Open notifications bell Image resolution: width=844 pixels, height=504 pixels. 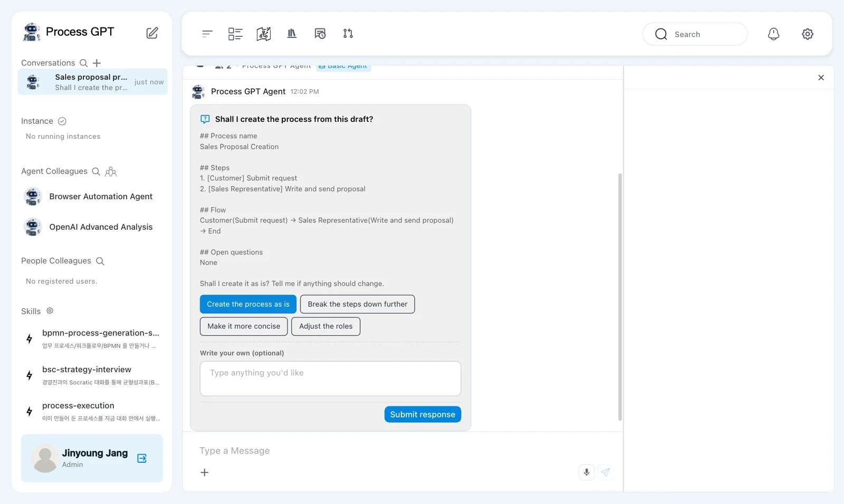tap(773, 34)
